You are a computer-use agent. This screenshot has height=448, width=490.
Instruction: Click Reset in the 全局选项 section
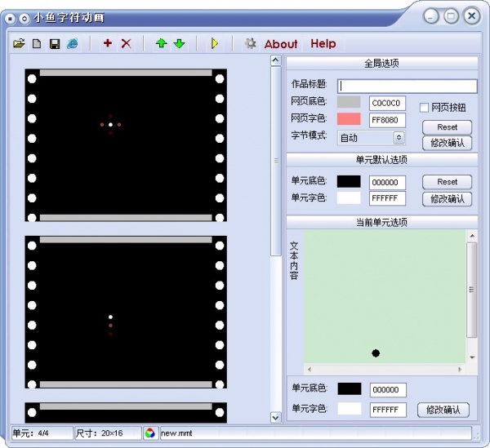(447, 127)
